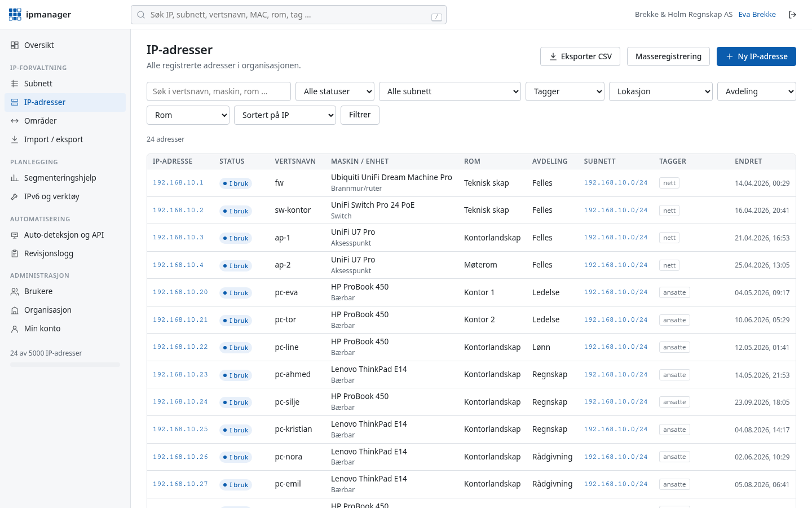Screen dimensions: 812x508
Task: Click the Områder arrows icon
Action: click(x=15, y=121)
